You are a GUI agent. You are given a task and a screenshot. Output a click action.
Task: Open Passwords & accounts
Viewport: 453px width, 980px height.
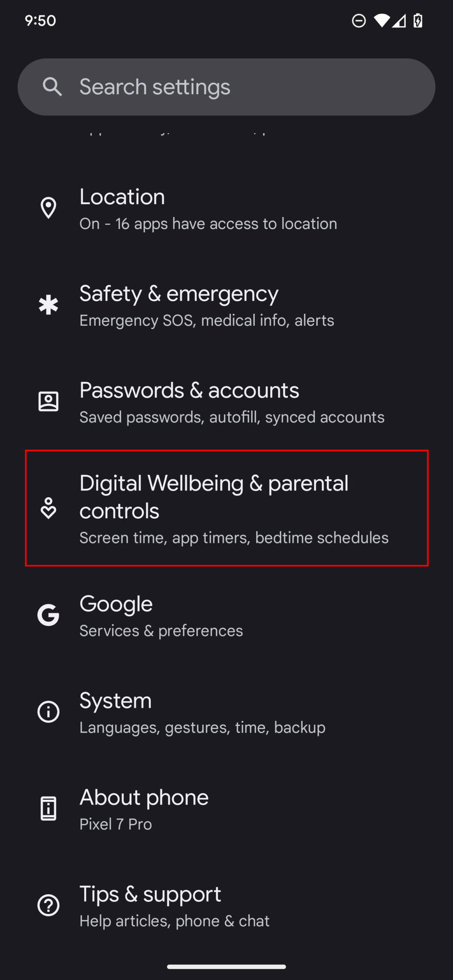point(226,402)
